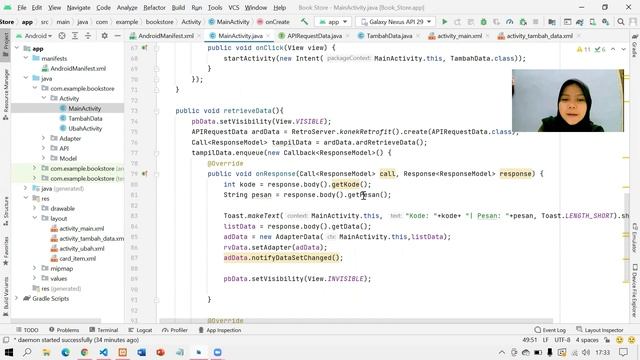Click the webcam video overlay thumbnail
This screenshot has height=360, width=640.
tap(568, 100)
